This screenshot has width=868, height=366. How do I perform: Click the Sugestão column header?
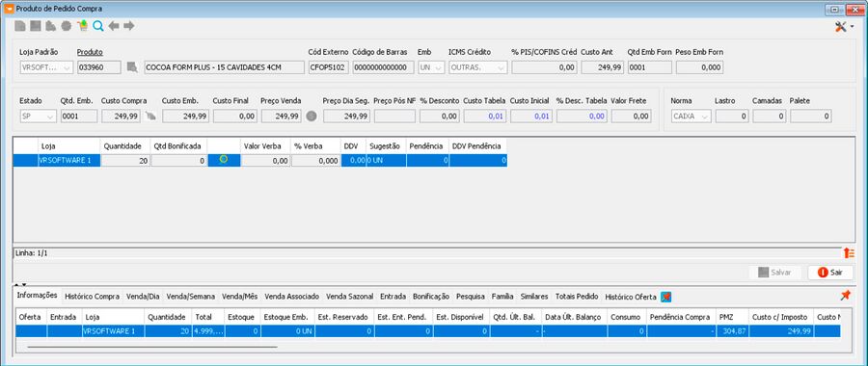coord(386,146)
